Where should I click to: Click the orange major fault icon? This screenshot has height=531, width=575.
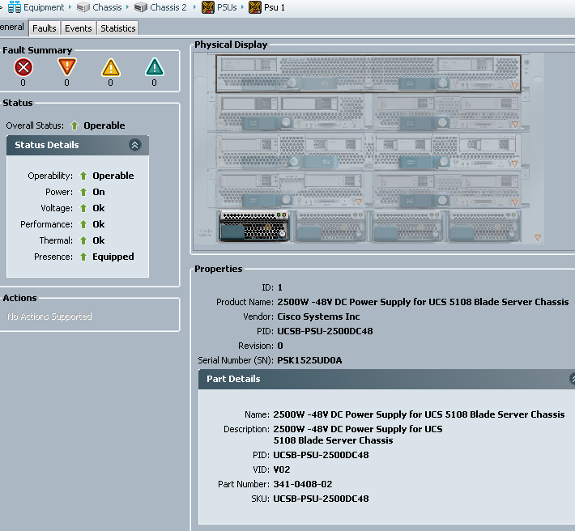click(x=67, y=67)
